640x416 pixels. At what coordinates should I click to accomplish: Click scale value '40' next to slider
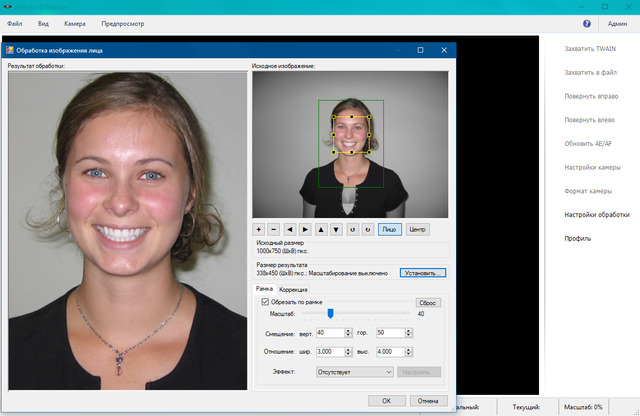pos(421,314)
